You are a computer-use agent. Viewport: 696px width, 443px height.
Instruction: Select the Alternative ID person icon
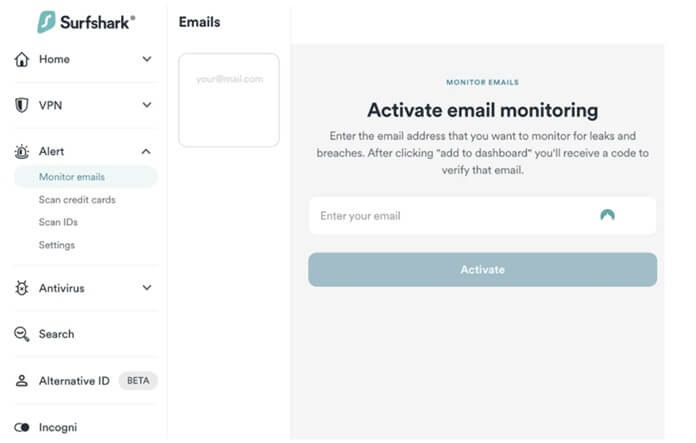click(21, 380)
